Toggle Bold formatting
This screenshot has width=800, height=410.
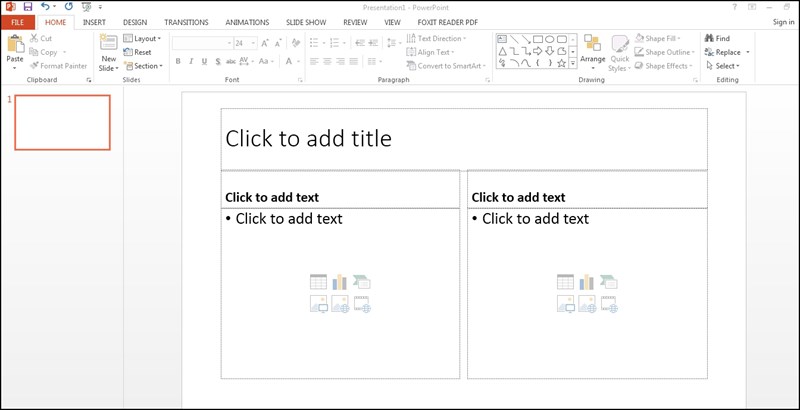click(178, 61)
